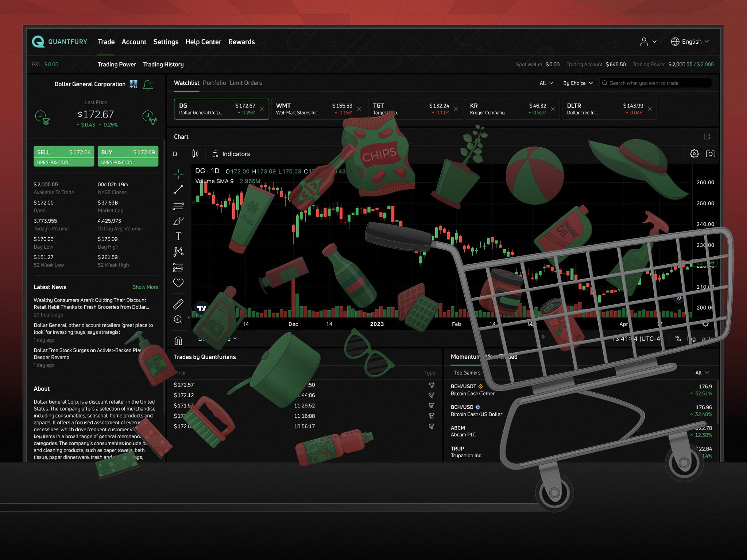Click the trade search input field
The image size is (747, 560).
click(657, 83)
